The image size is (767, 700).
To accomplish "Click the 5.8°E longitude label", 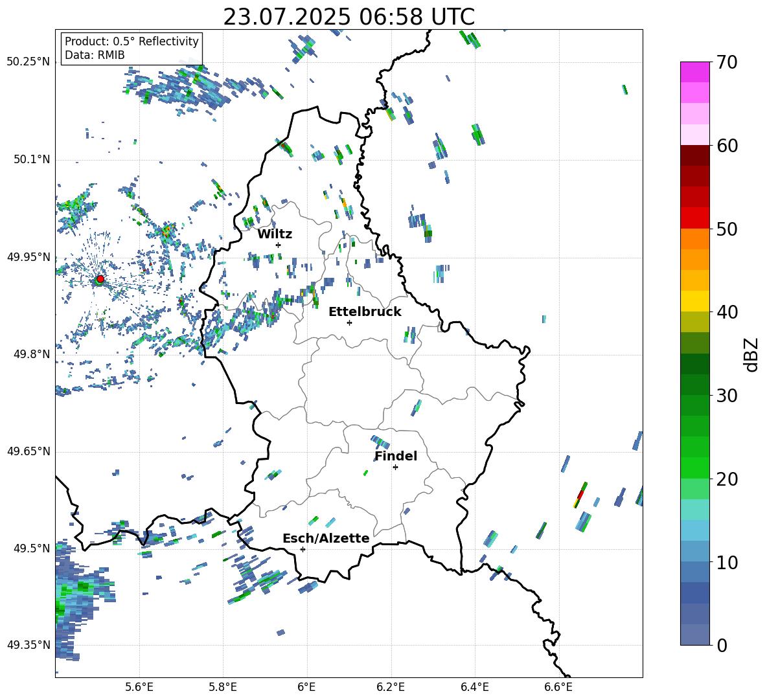I will point(223,687).
